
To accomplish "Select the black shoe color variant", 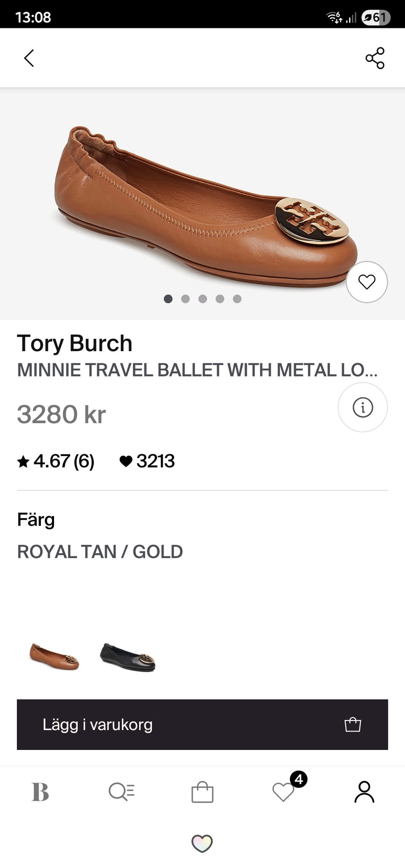I will (x=127, y=657).
